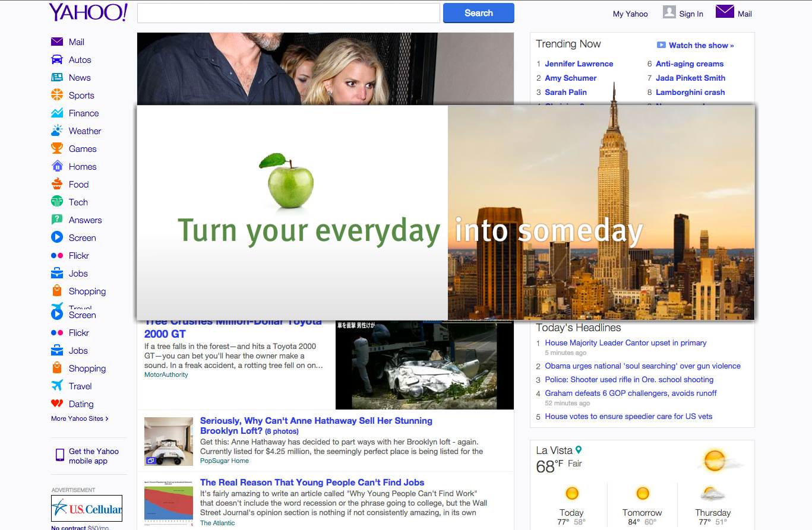Click the Homes house icon
The width and height of the screenshot is (812, 530).
[x=57, y=166]
